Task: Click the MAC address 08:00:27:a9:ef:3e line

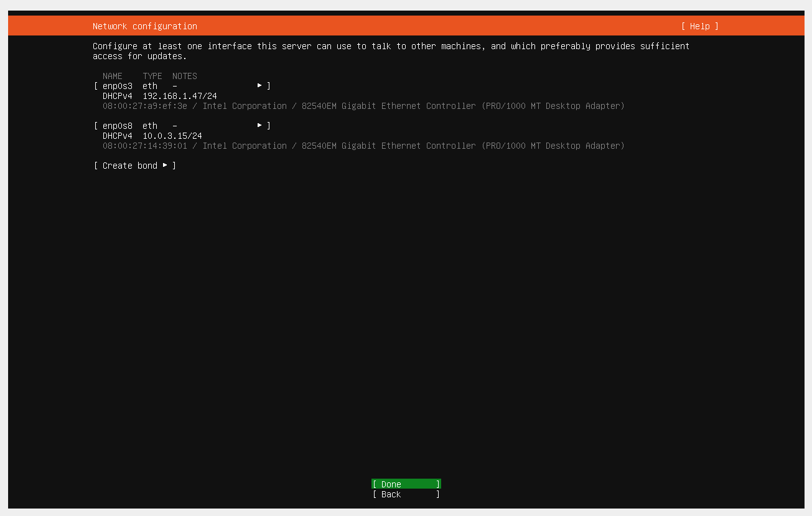Action: (x=363, y=106)
